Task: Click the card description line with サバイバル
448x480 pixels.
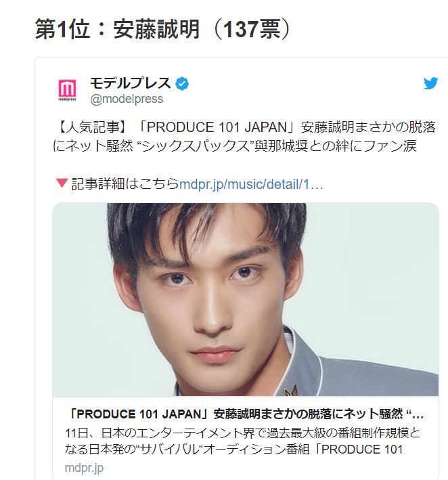Action: (233, 450)
